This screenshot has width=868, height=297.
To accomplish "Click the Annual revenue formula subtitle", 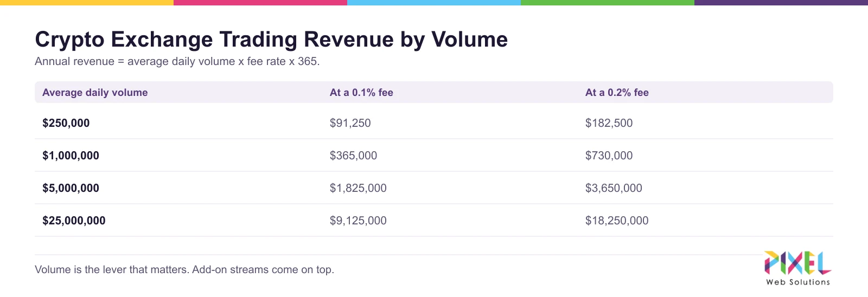I will coord(177,61).
